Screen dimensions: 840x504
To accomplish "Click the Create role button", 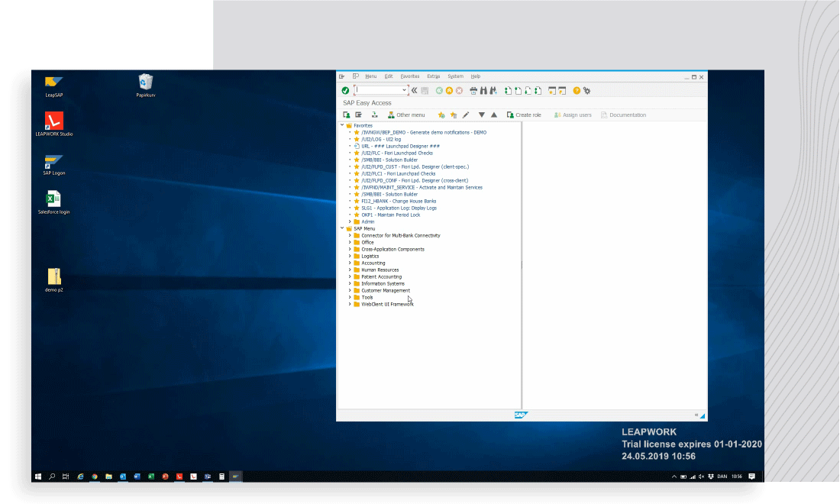I will 524,115.
